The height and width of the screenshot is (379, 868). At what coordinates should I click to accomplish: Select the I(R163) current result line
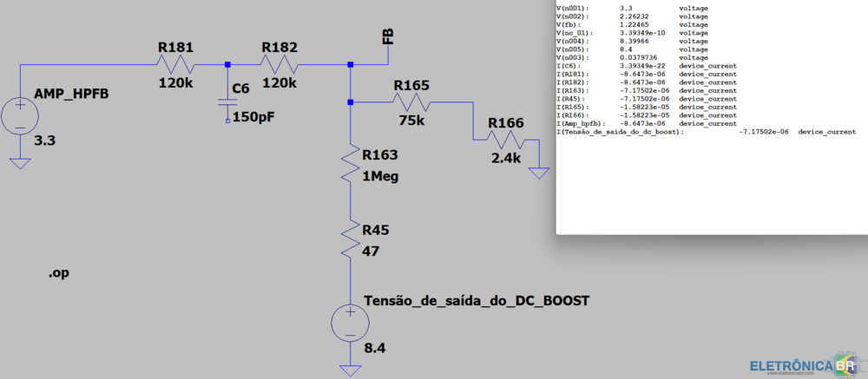(x=646, y=90)
